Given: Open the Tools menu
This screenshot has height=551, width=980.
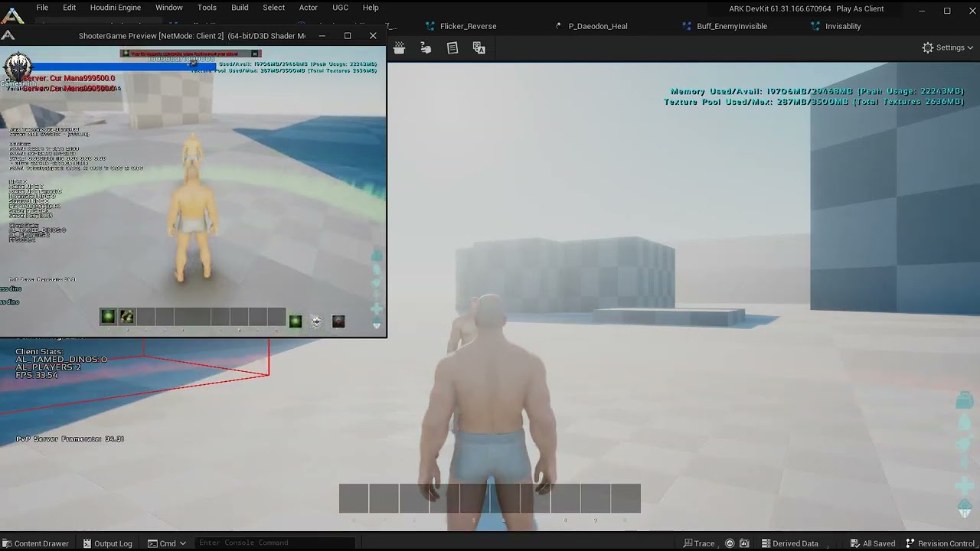Looking at the screenshot, I should pyautogui.click(x=207, y=8).
